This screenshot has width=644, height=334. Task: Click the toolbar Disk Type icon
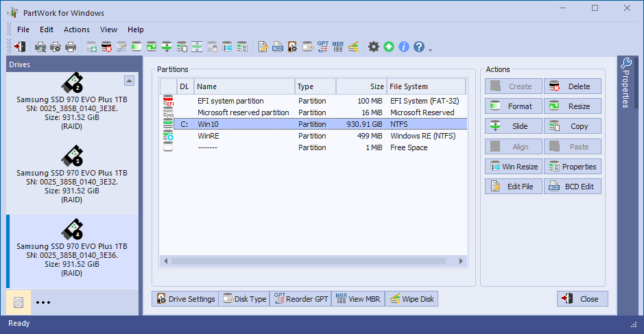308,47
